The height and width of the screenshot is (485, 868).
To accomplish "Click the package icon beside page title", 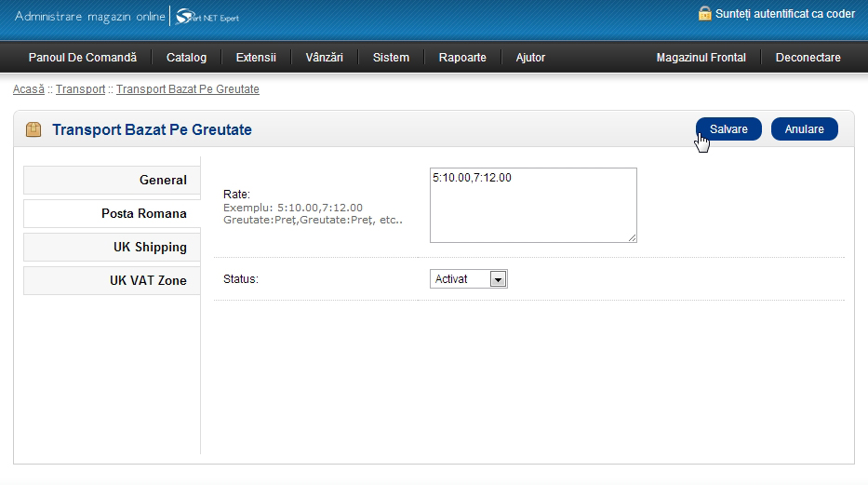I will pos(33,130).
